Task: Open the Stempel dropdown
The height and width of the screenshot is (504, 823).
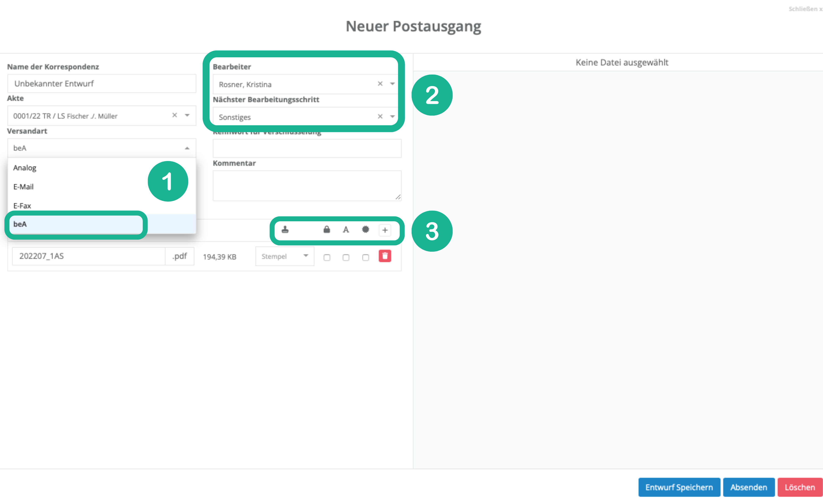Action: [x=284, y=256]
